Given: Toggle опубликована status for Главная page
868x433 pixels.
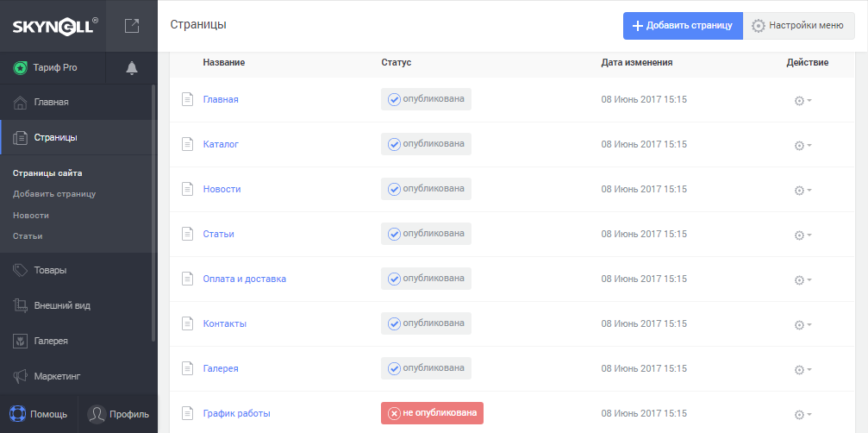Looking at the screenshot, I should (427, 99).
